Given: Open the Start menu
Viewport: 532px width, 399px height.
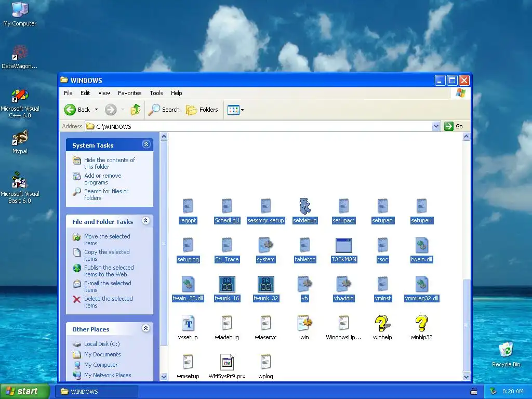Looking at the screenshot, I should coord(25,391).
